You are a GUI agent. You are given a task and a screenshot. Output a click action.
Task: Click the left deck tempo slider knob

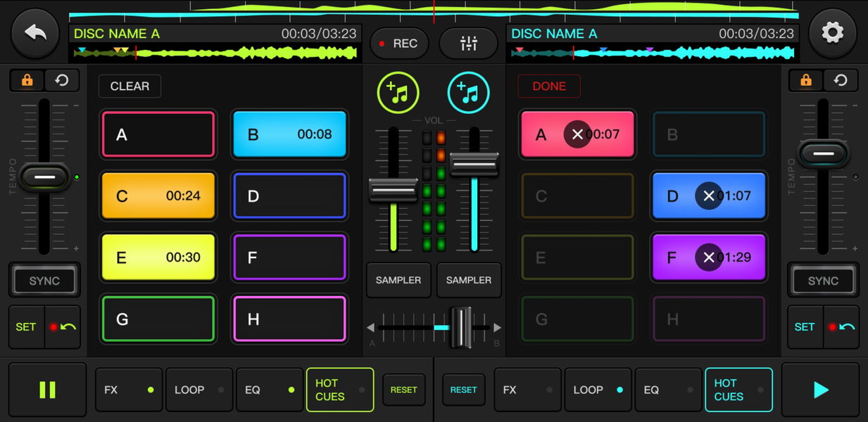click(x=44, y=177)
